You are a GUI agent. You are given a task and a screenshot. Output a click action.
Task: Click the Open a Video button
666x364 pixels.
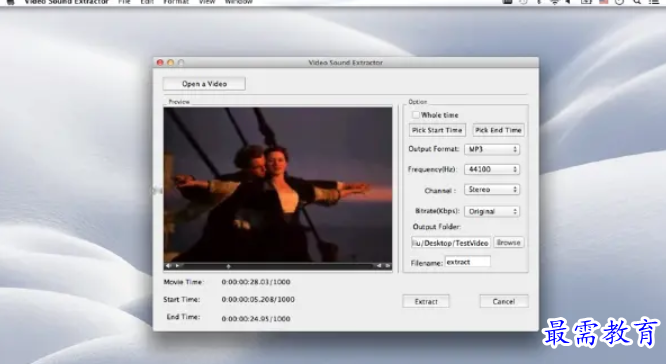[204, 84]
